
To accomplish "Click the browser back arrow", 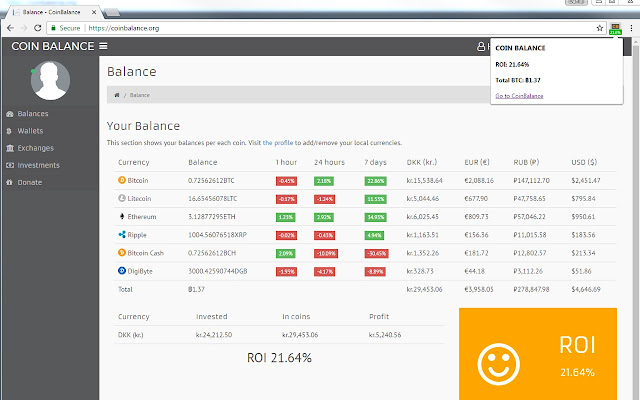I will click(x=10, y=28).
